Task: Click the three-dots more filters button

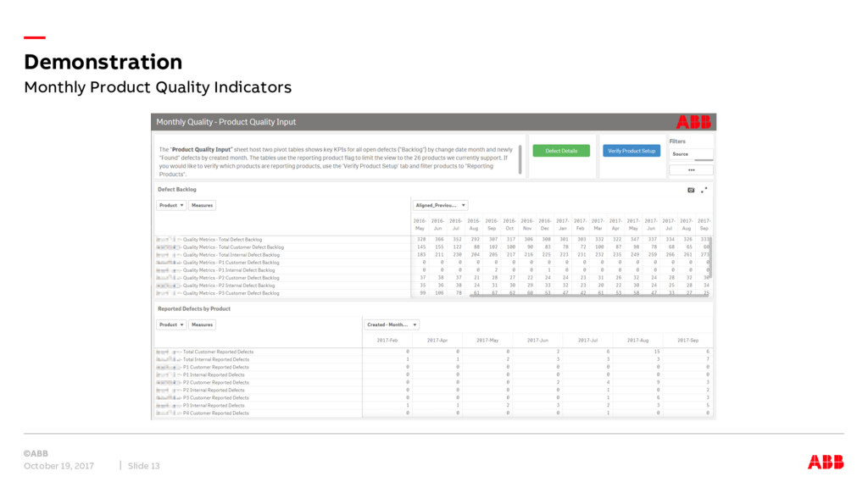Action: pyautogui.click(x=691, y=169)
